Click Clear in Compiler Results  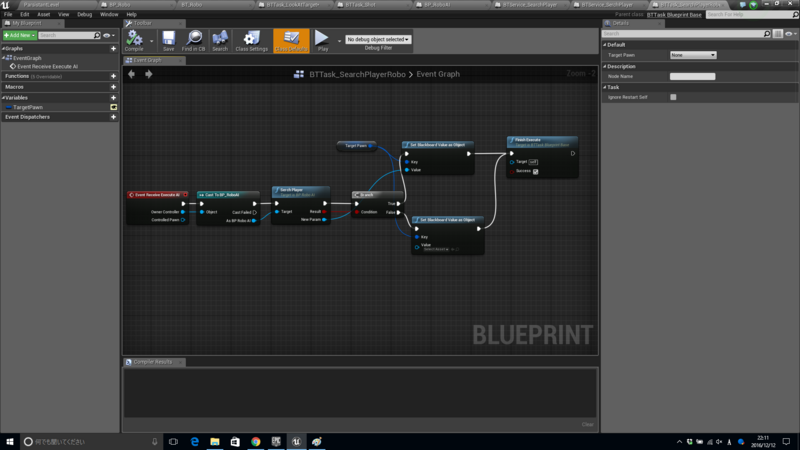click(x=587, y=424)
